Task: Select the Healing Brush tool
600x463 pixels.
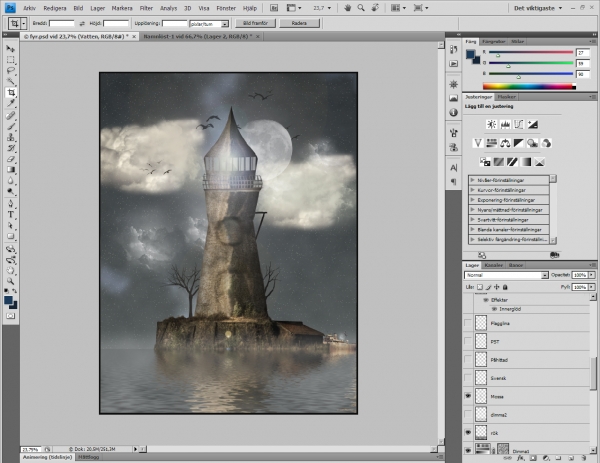Action: [10, 116]
